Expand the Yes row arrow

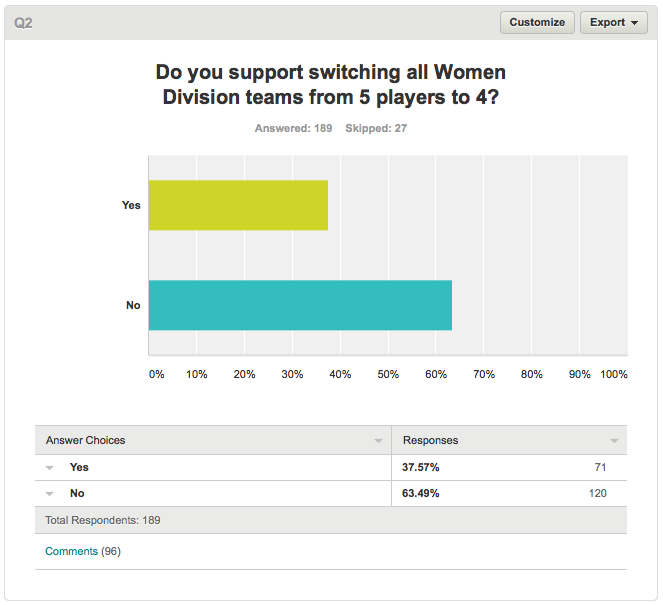[49, 468]
